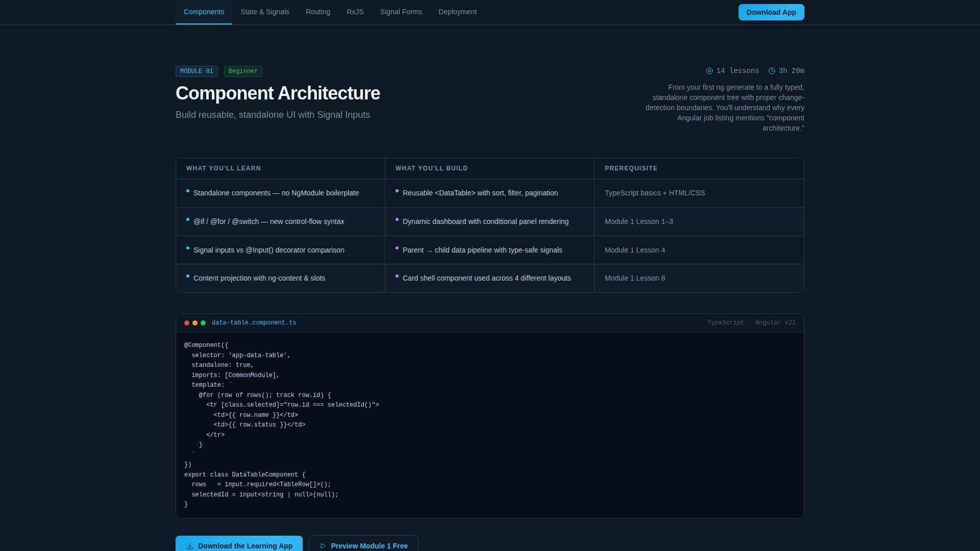
Task: Click the download arrow icon on Learning App button
Action: click(x=190, y=546)
